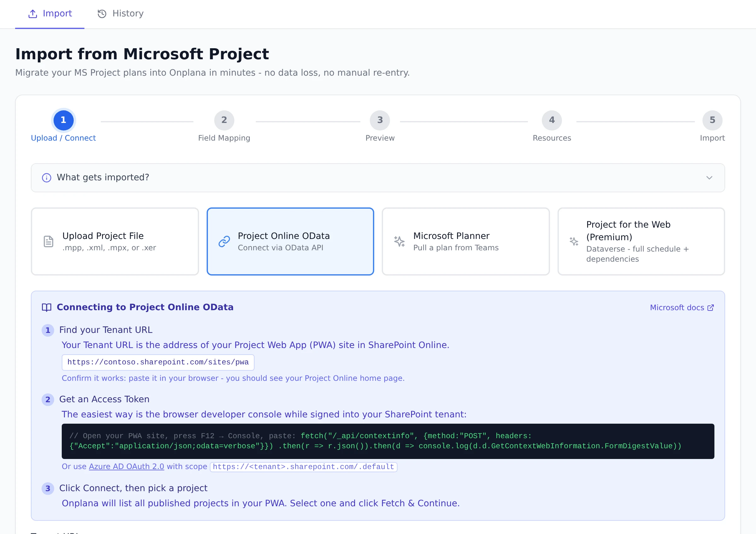This screenshot has width=756, height=534.
Task: Click the Confirm it works hint text
Action: click(233, 379)
